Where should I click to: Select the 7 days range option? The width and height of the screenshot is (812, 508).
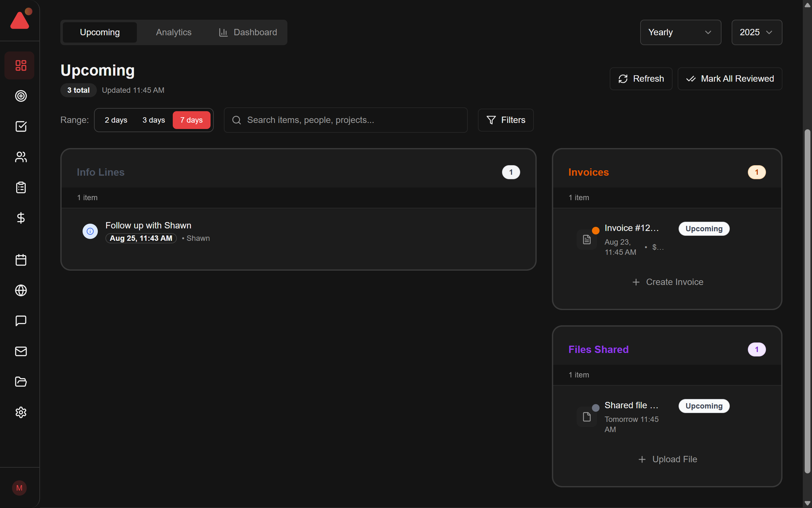coord(191,120)
